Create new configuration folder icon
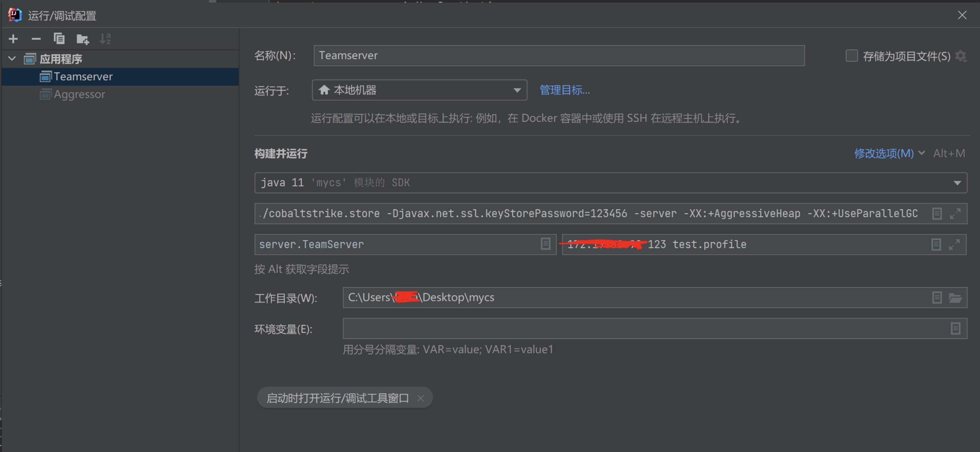This screenshot has width=980, height=452. coord(82,39)
